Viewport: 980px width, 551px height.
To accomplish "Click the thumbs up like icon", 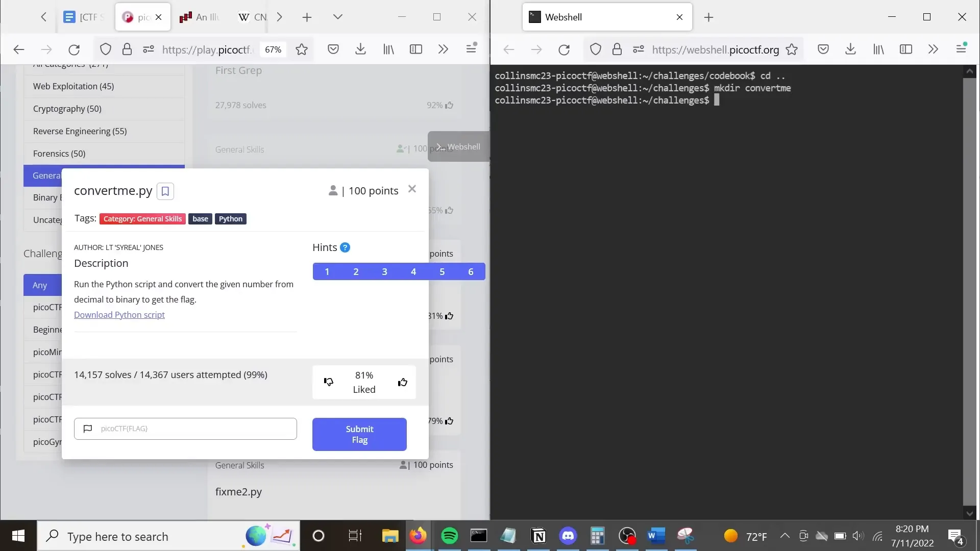I will pos(402,382).
